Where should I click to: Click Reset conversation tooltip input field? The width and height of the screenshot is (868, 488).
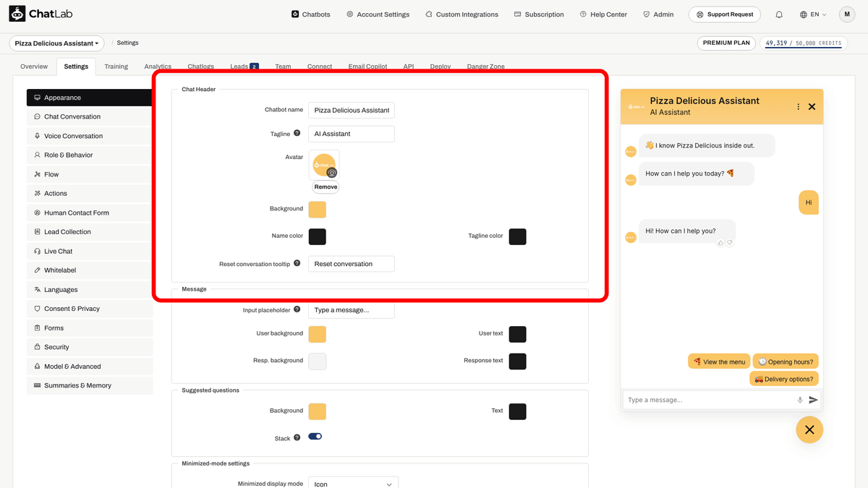352,264
